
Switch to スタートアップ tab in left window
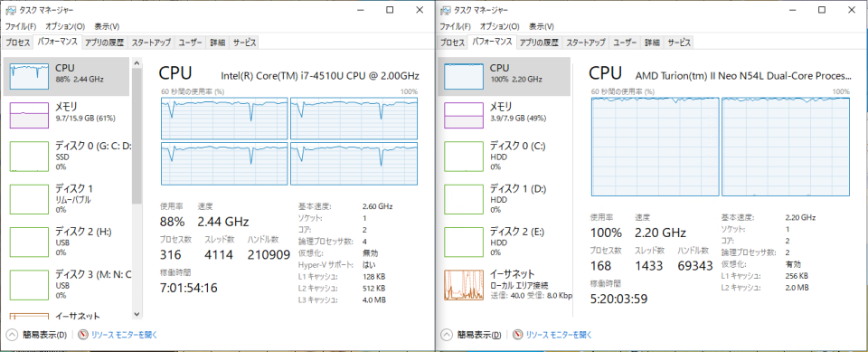click(x=151, y=43)
